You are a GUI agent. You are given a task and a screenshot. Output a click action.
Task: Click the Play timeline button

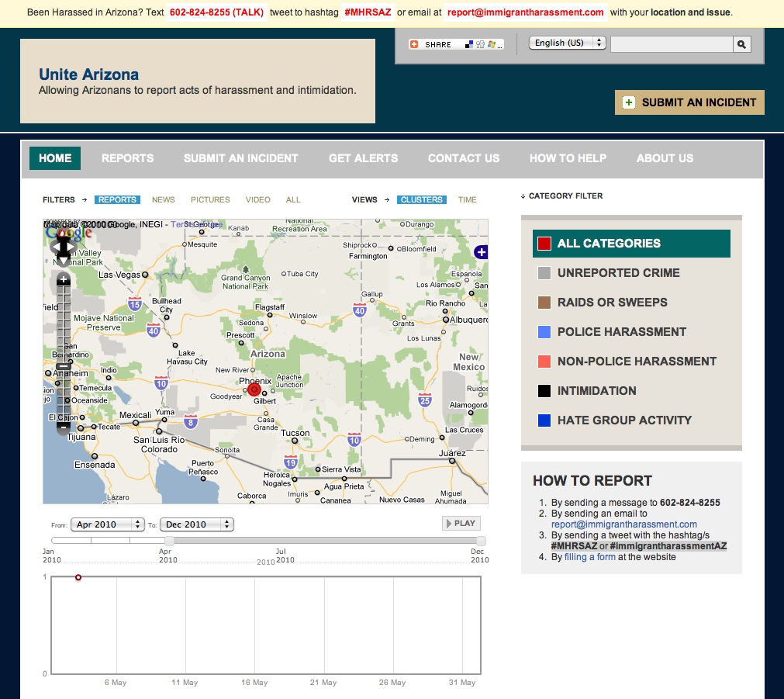[x=461, y=524]
